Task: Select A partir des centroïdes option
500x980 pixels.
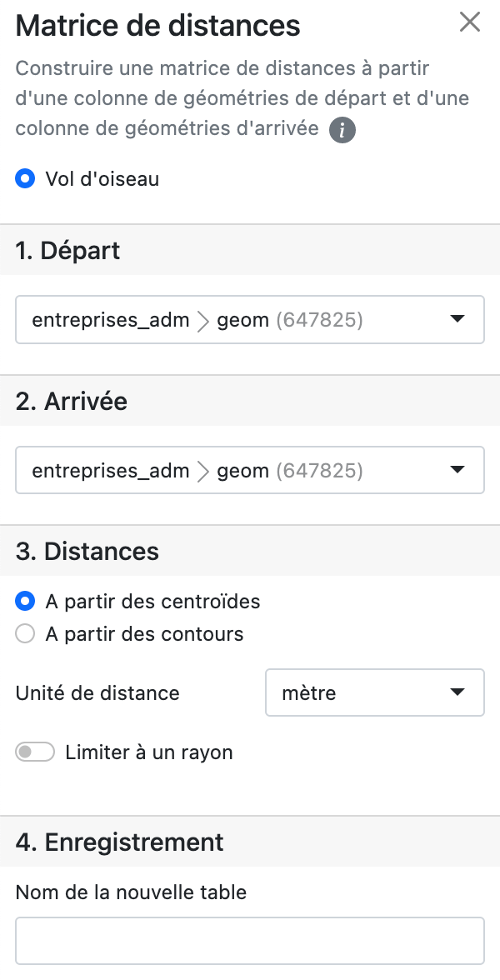Action: [26, 601]
